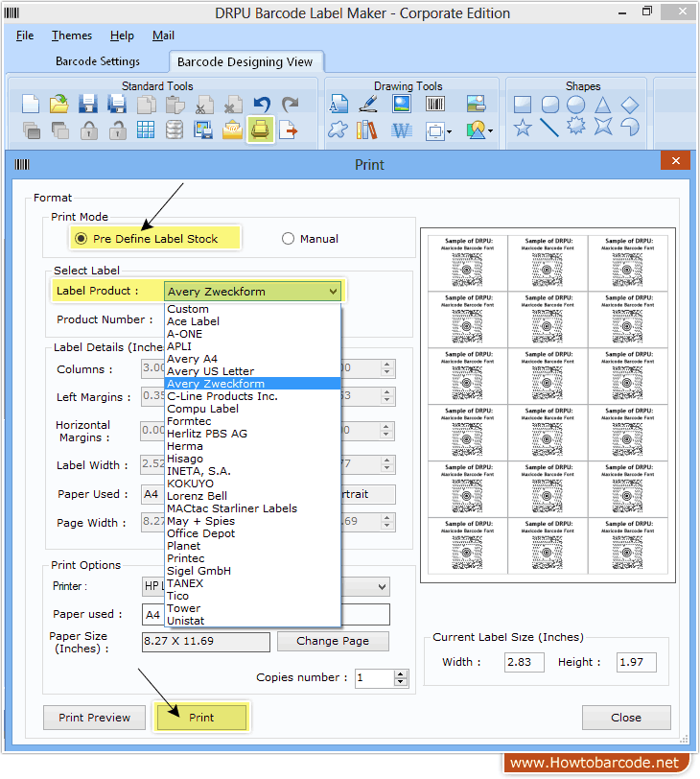Screen dimensions: 700x779
Task: Open the Mail menu
Action: (163, 35)
